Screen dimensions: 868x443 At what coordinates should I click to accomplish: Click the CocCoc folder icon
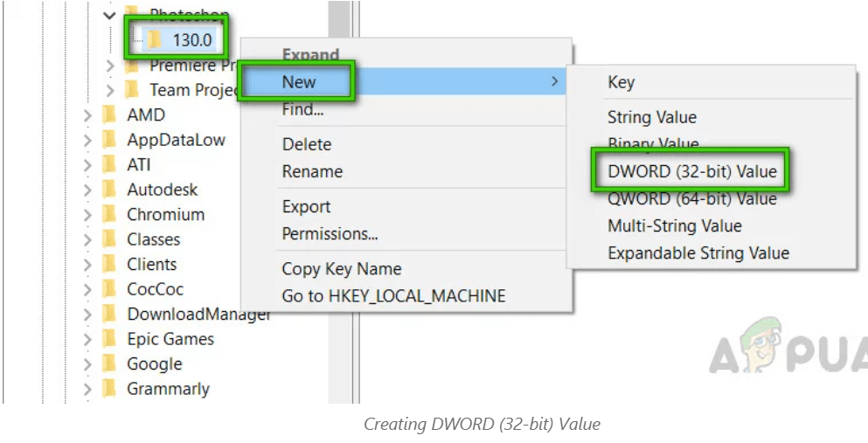109,288
